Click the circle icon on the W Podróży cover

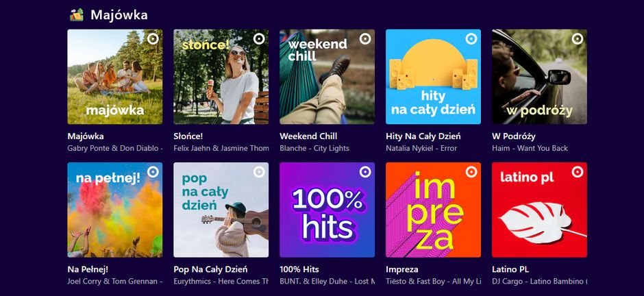click(x=578, y=39)
